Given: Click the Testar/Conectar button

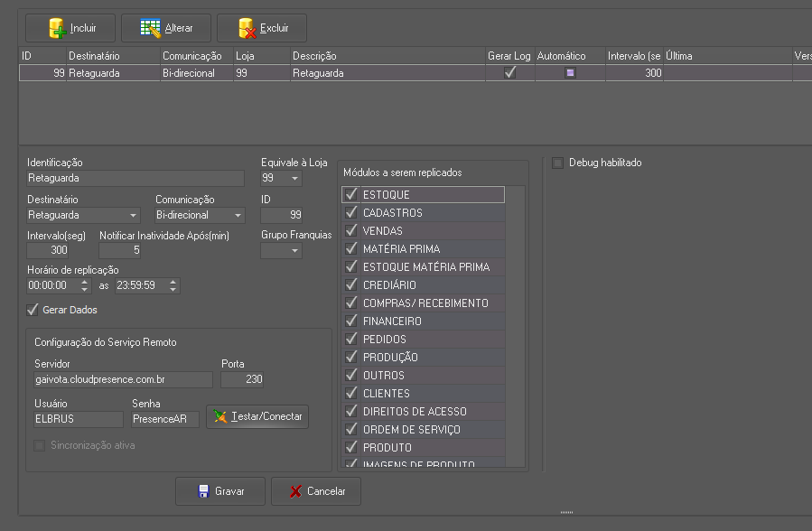Looking at the screenshot, I should (257, 416).
